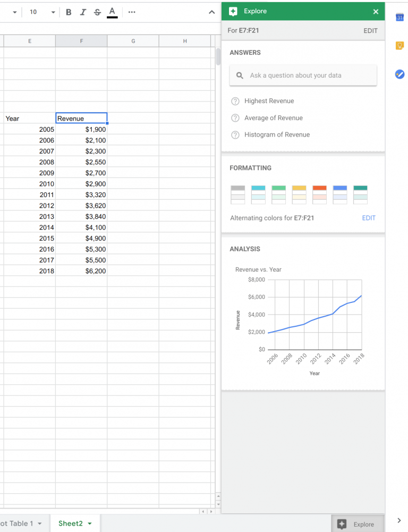Click the question icon beside Average of Revenue
The height and width of the screenshot is (532, 408).
(235, 118)
